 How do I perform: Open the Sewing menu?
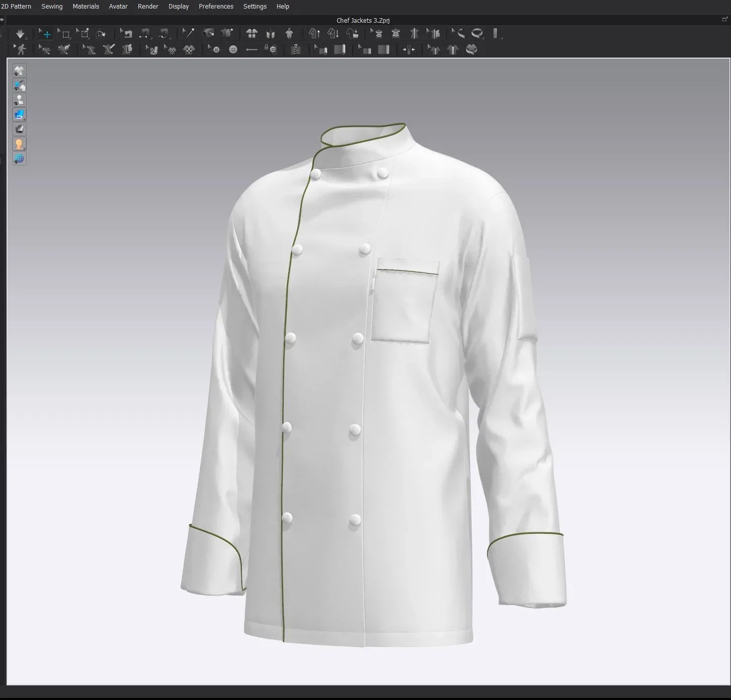click(x=51, y=6)
